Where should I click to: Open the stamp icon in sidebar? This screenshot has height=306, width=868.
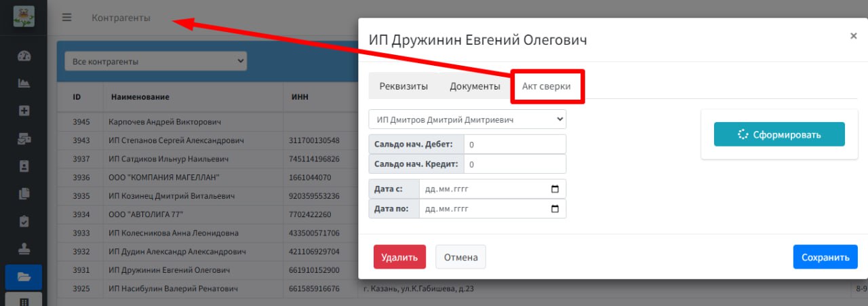coord(24,249)
